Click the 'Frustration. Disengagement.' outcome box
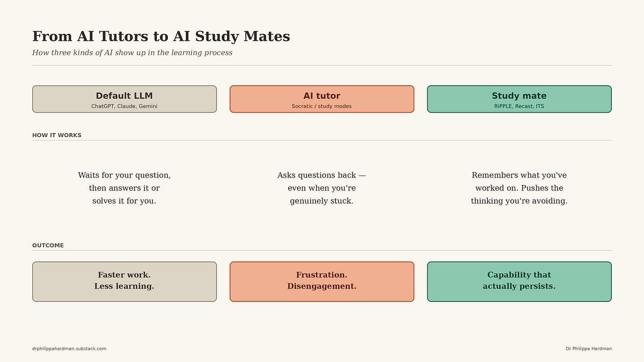The width and height of the screenshot is (644, 362). coord(322,282)
